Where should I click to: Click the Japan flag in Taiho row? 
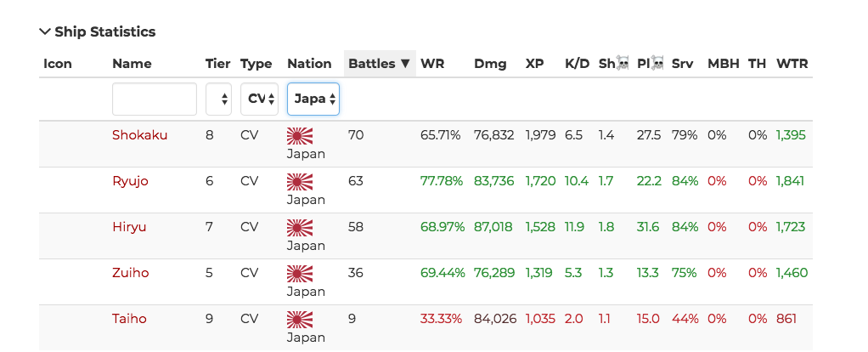300,319
